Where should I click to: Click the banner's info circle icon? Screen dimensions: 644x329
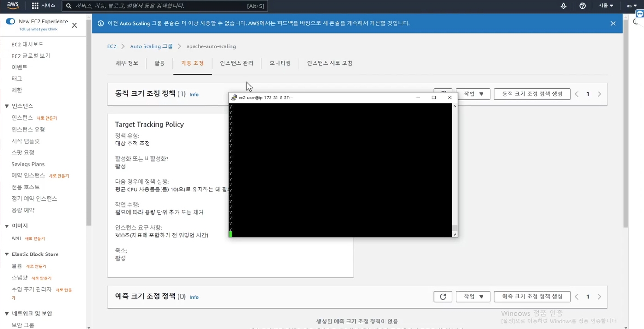pyautogui.click(x=101, y=23)
